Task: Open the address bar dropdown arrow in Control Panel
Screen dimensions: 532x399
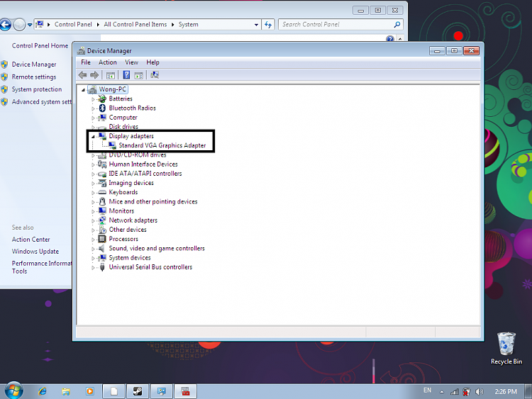Action: [256, 25]
